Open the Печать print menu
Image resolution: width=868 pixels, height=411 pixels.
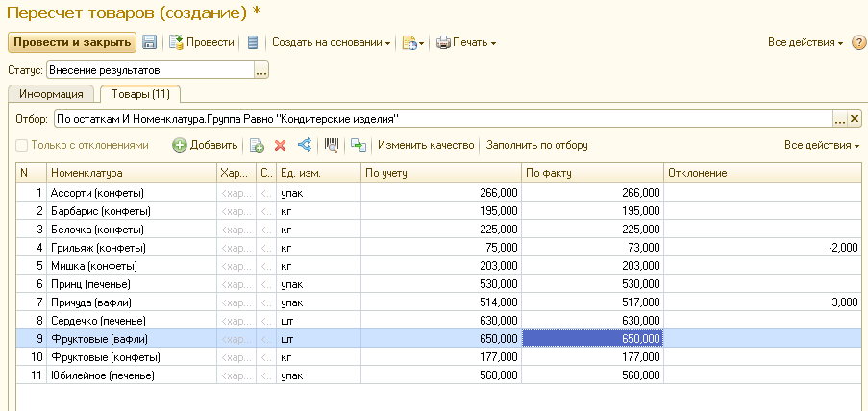[466, 42]
